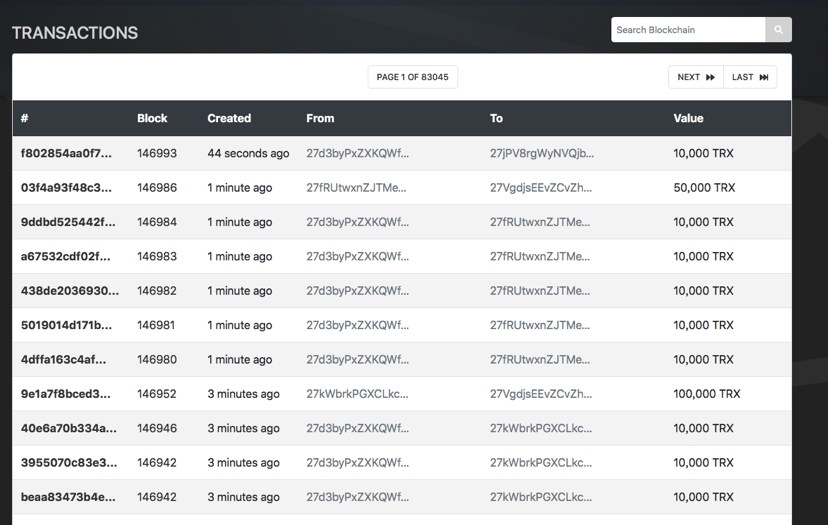Open transaction 9e1a7f8bced3...
This screenshot has width=828, height=525.
(65, 393)
